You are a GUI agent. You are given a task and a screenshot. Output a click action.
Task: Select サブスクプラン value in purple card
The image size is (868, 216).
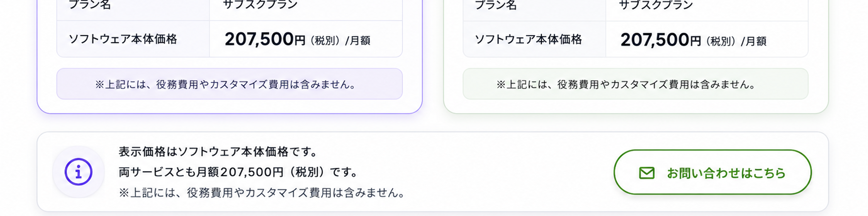click(x=260, y=4)
